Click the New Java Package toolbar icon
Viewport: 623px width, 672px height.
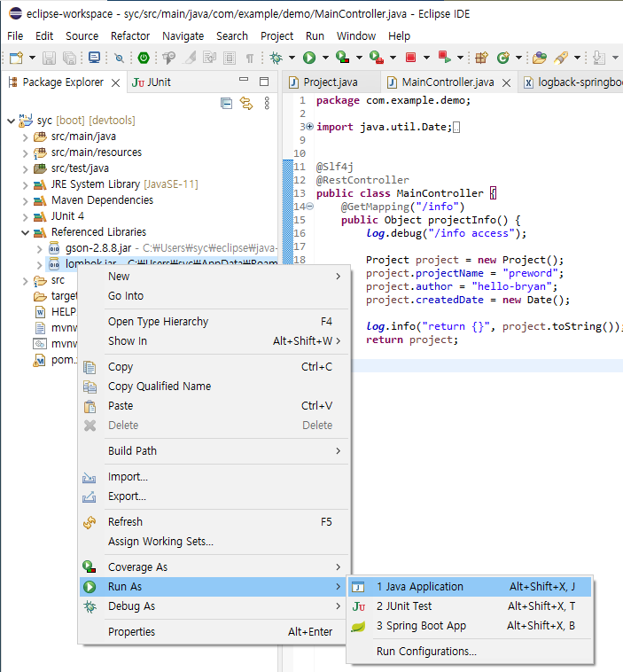481,58
